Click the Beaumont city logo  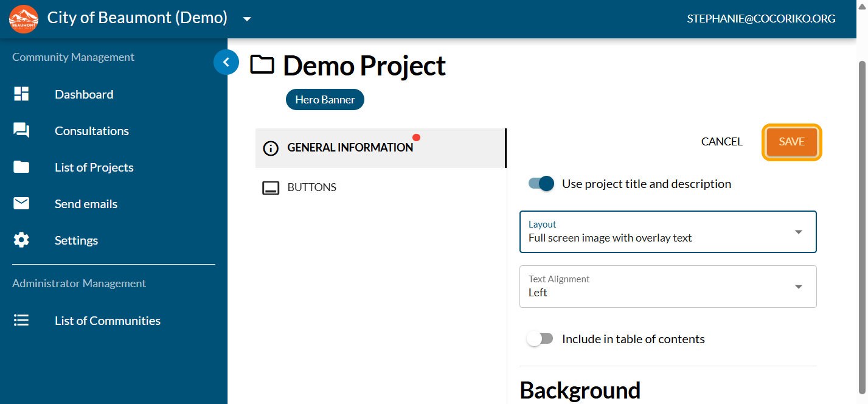(x=24, y=19)
